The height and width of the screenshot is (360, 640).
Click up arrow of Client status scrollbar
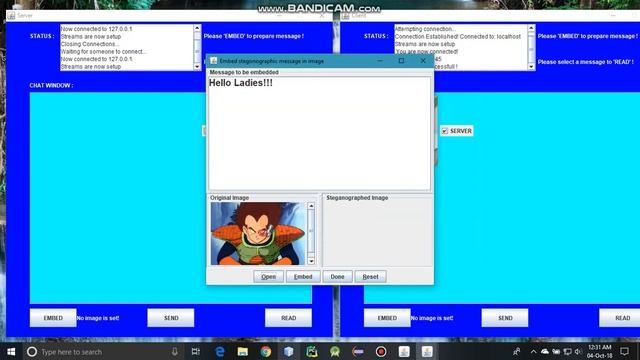point(531,28)
